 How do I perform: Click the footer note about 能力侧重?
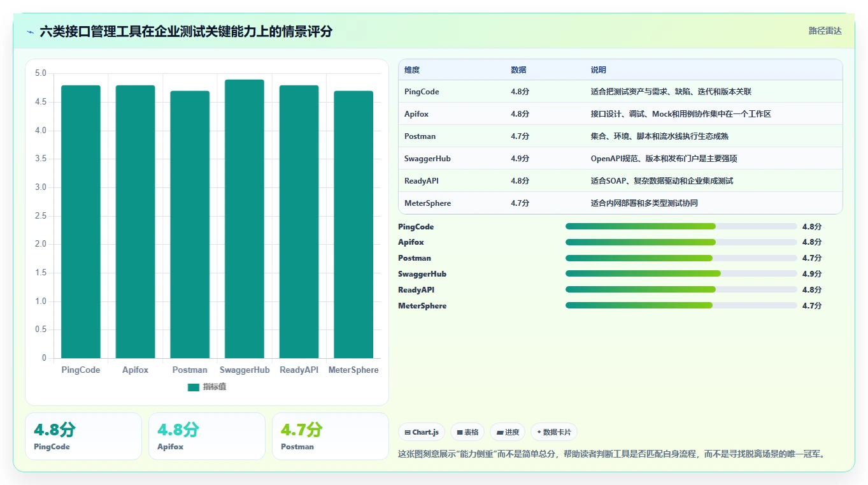[612, 454]
